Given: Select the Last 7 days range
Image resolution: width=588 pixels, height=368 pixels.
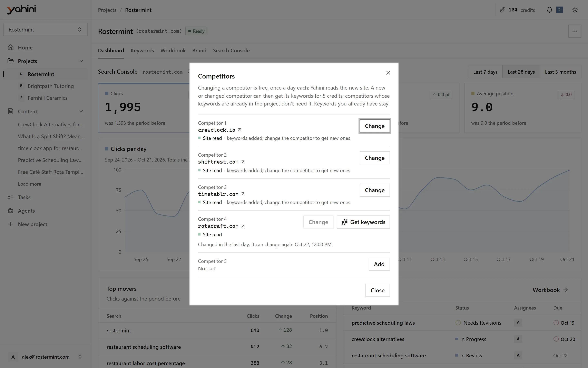Looking at the screenshot, I should pos(485,72).
